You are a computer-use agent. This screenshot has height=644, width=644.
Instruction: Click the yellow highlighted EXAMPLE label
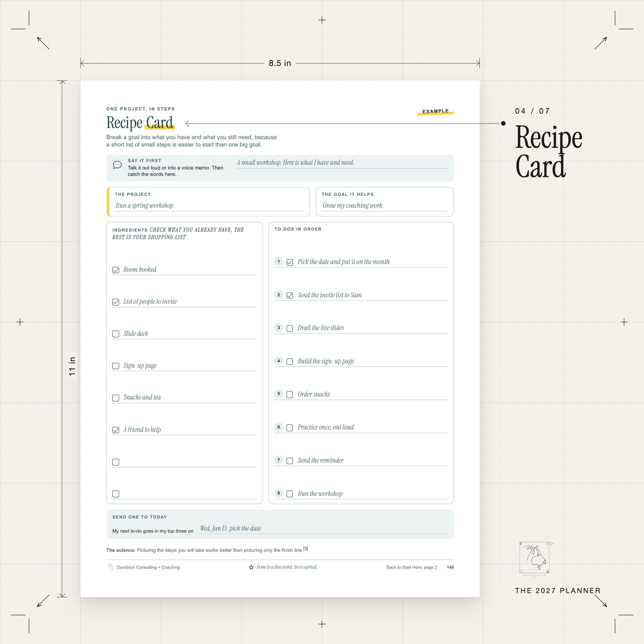[435, 111]
